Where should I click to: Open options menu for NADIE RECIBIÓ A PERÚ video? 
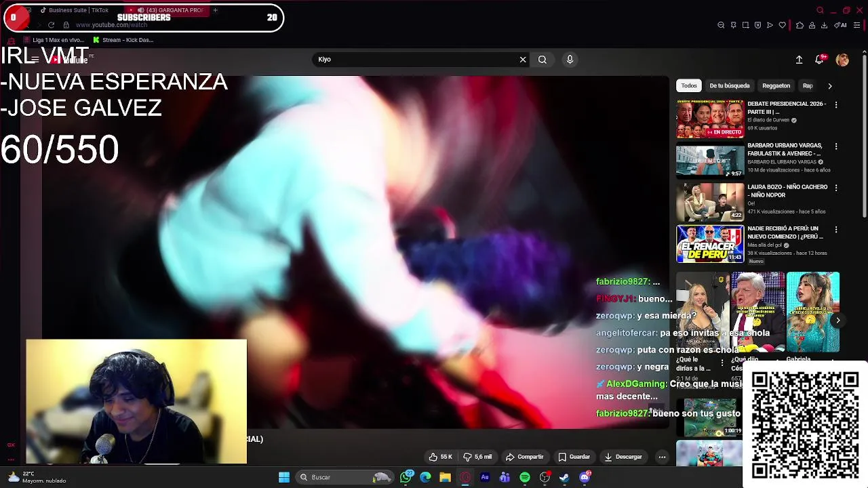pyautogui.click(x=836, y=230)
